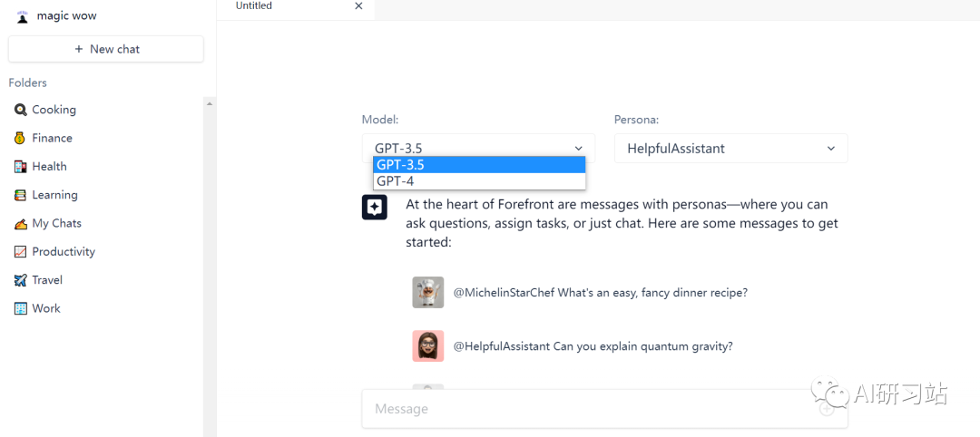Choose the MichelinStarChef dinner recipe suggestion
This screenshot has height=437, width=980.
601,292
